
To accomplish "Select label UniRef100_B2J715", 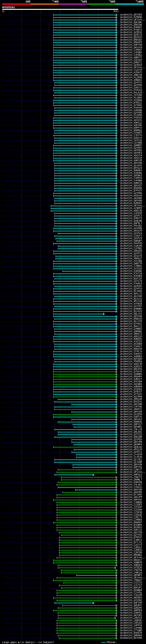I will (x=131, y=321).
